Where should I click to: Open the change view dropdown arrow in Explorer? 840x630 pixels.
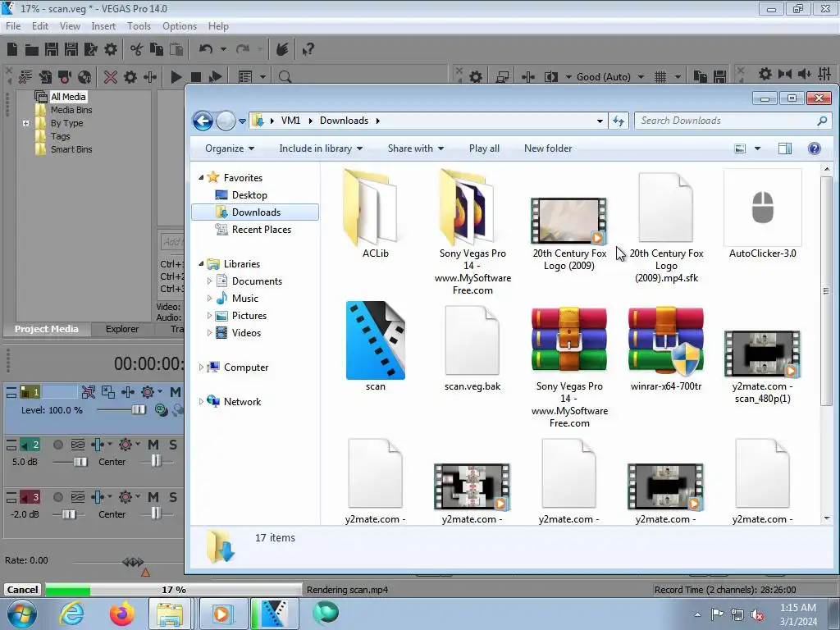[x=757, y=148]
